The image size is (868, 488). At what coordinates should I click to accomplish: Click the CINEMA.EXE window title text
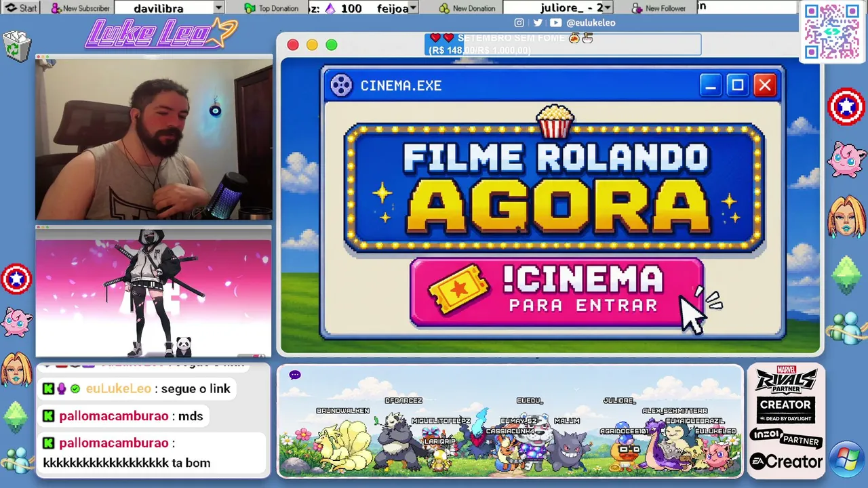pyautogui.click(x=401, y=85)
